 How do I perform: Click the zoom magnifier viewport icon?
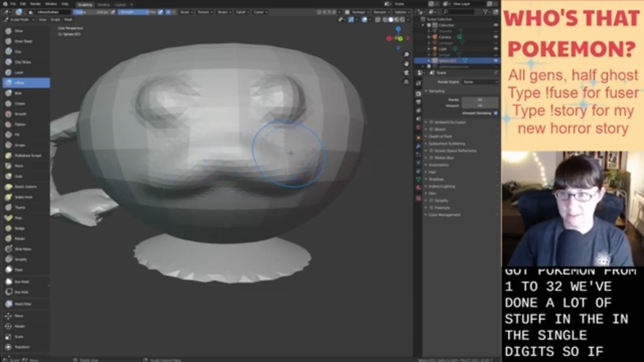coord(407,54)
